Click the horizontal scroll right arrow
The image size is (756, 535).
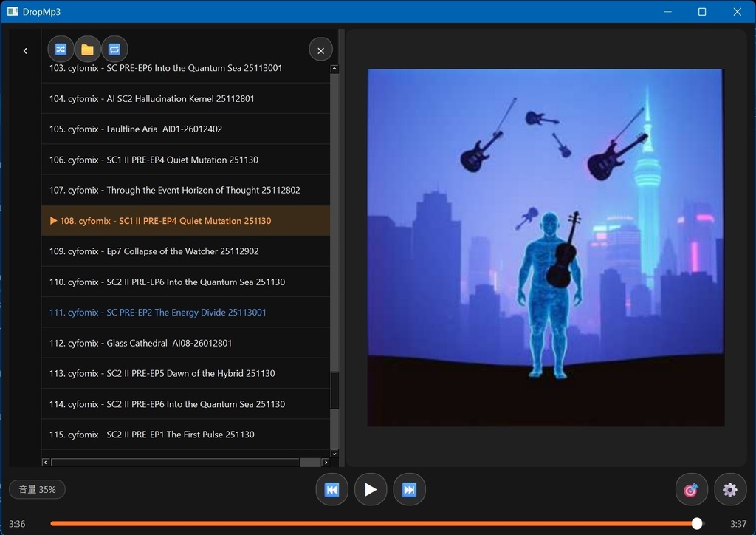click(x=326, y=462)
